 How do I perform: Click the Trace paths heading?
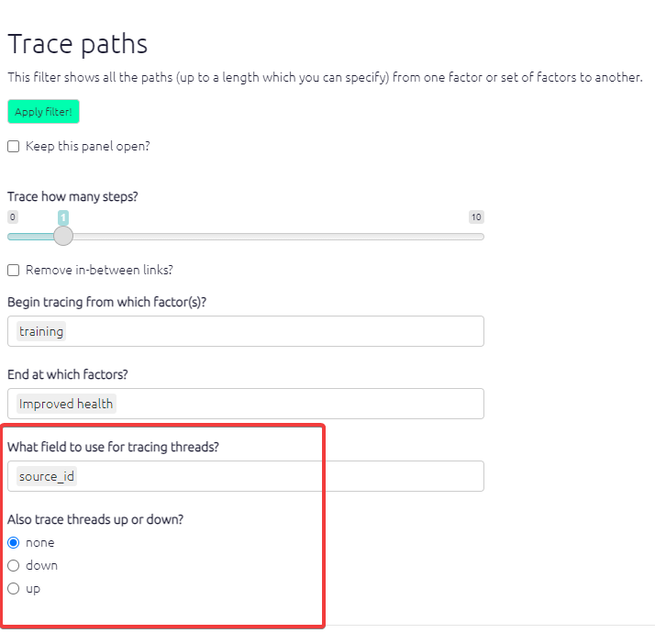pyautogui.click(x=78, y=44)
